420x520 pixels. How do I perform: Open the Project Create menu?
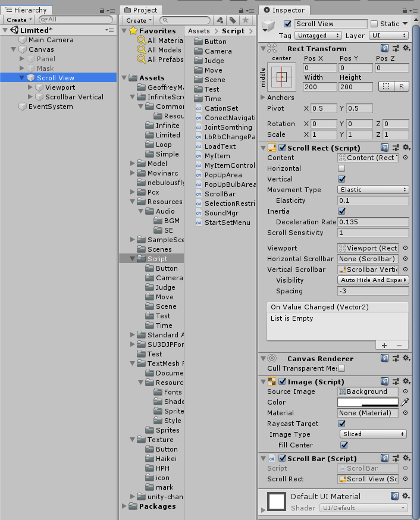point(138,20)
